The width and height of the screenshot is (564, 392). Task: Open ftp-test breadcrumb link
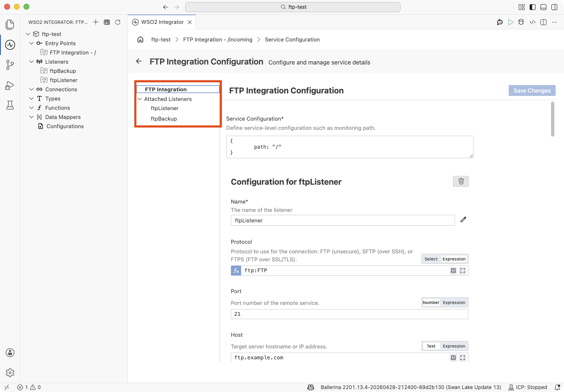click(x=161, y=39)
